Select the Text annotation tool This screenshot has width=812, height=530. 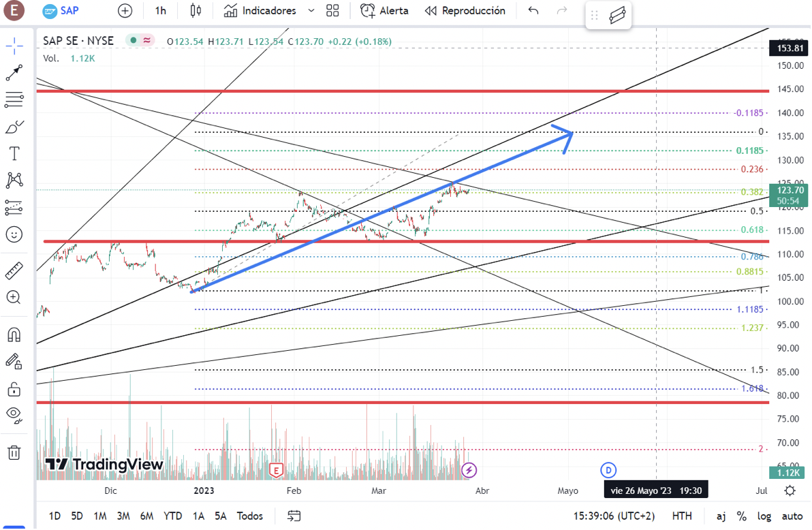[14, 153]
